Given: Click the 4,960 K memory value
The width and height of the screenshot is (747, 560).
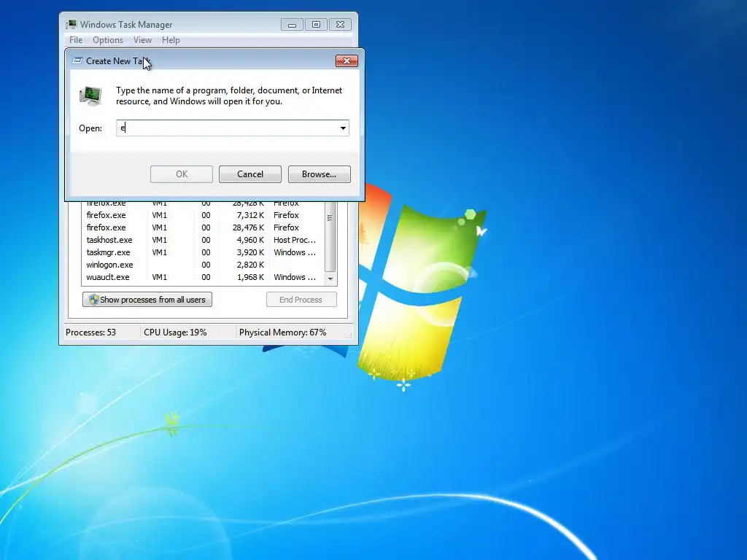Looking at the screenshot, I should (x=250, y=240).
